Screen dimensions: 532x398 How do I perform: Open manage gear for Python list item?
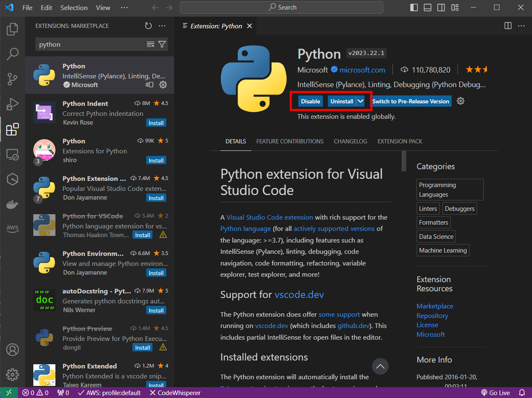163,85
